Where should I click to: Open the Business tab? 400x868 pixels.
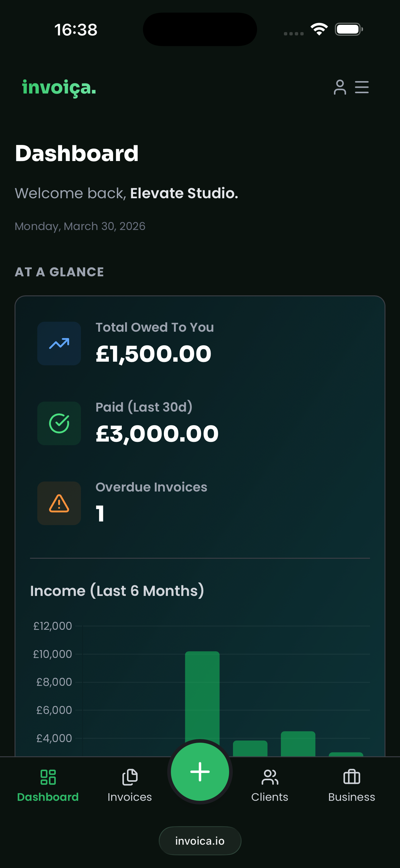[352, 785]
